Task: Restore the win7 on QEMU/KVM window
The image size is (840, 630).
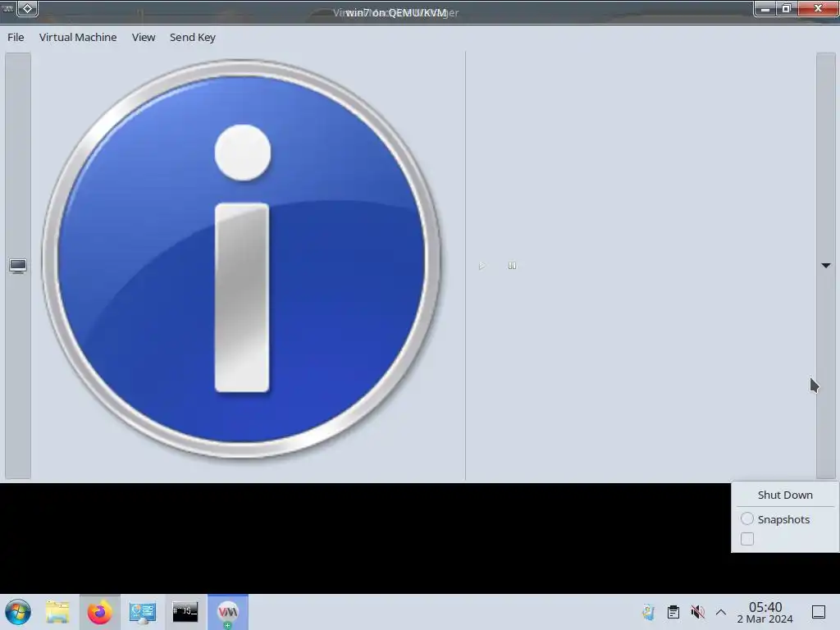Action: pyautogui.click(x=787, y=8)
